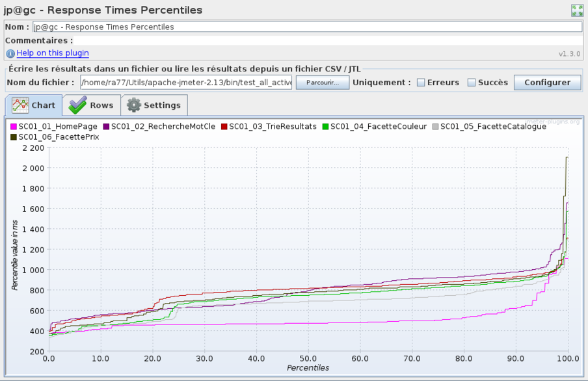Click the green SC01_04_FacetteCouleur legend swatch
Screen dimensions: 588x381
coord(326,127)
